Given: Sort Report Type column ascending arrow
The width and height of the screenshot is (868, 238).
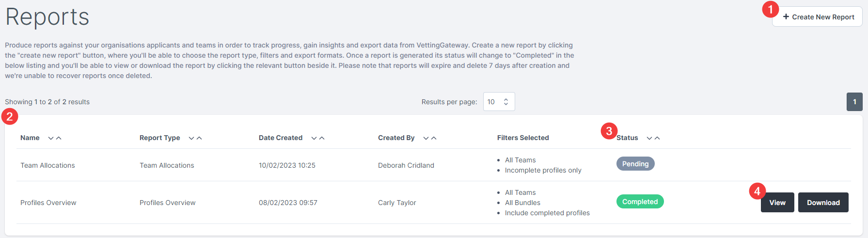Looking at the screenshot, I should [199, 138].
